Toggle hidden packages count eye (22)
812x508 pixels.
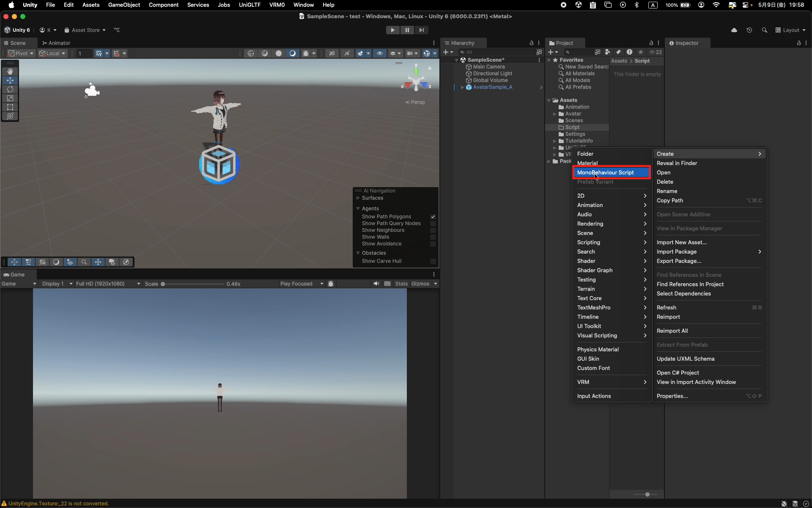pyautogui.click(x=656, y=52)
